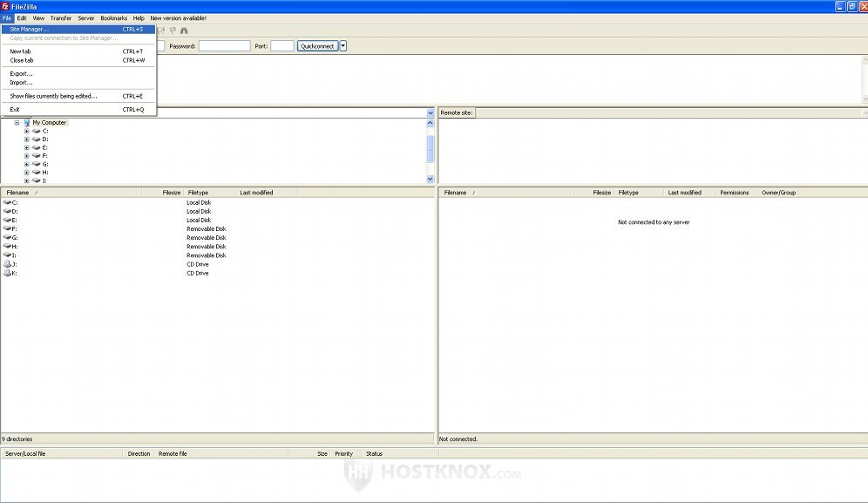The width and height of the screenshot is (868, 503).
Task: Select Close tab in the File menu
Action: 78,60
